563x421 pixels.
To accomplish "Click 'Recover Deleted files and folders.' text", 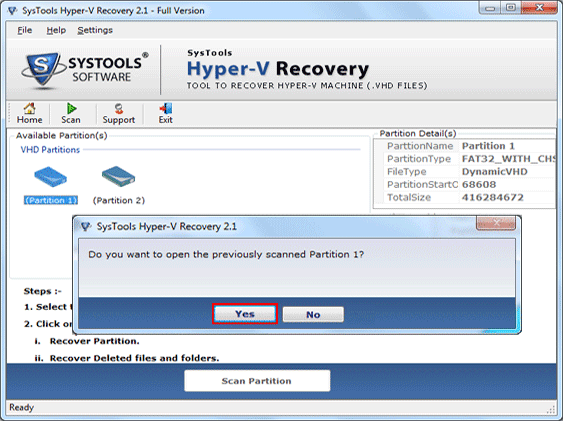I will pos(134,358).
